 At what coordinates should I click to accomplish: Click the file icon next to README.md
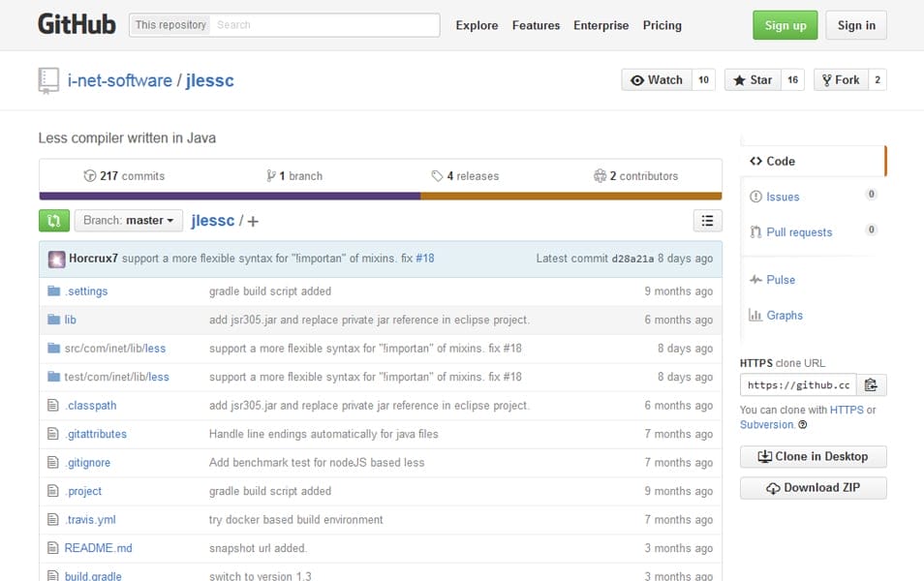pos(53,547)
